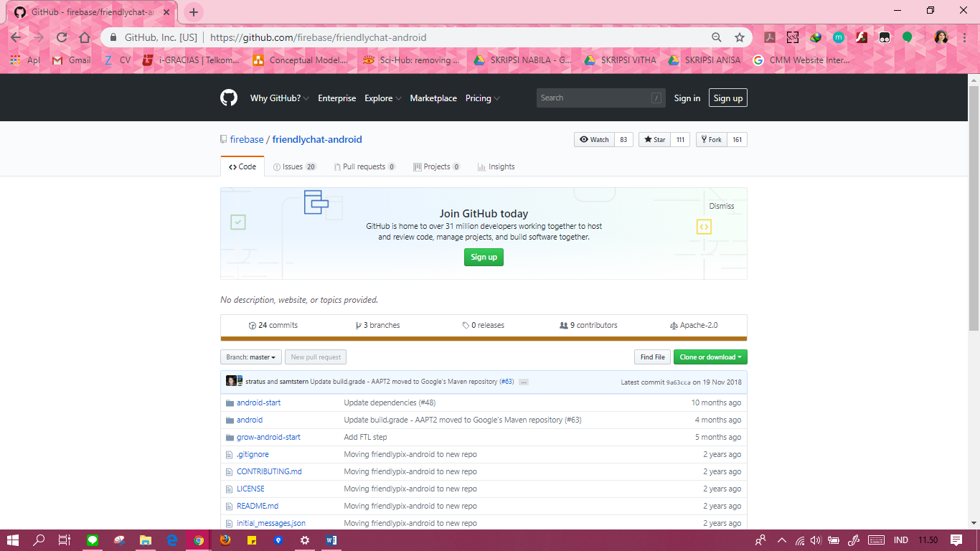View the 24 commits
Screen dimensions: 980x551
(x=273, y=325)
